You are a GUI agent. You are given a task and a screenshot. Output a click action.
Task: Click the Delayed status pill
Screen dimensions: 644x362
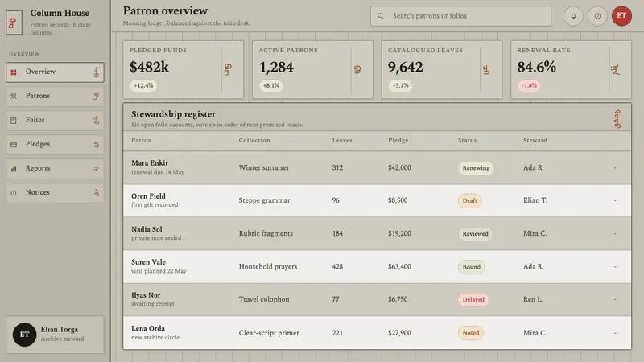coord(473,299)
